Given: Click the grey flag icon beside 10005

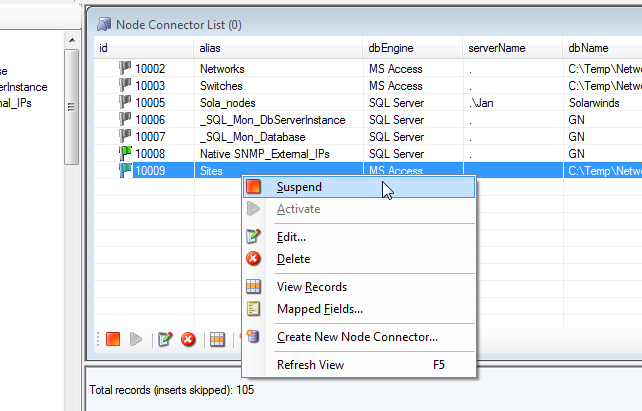Looking at the screenshot, I should 125,103.
